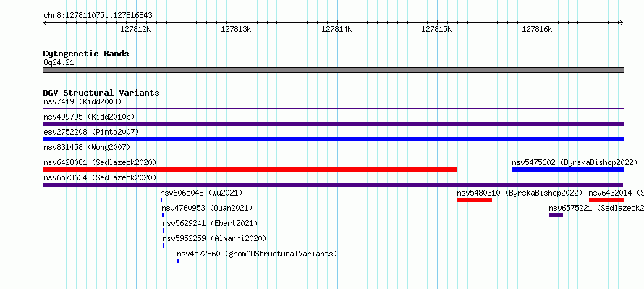
Task: Click the small blue nsv4572860 marker
Action: [178, 261]
